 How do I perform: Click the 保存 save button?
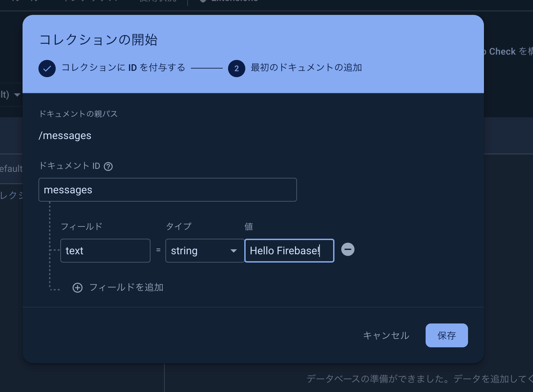[x=446, y=335]
